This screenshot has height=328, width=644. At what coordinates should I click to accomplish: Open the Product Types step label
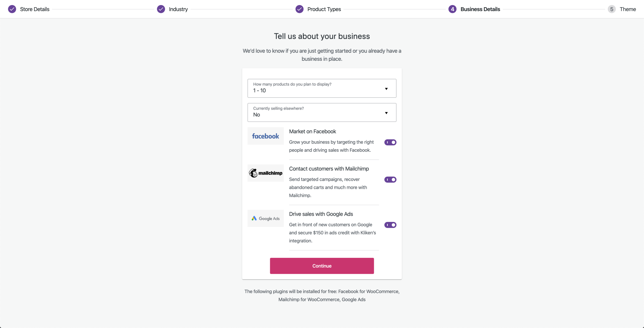pyautogui.click(x=324, y=9)
